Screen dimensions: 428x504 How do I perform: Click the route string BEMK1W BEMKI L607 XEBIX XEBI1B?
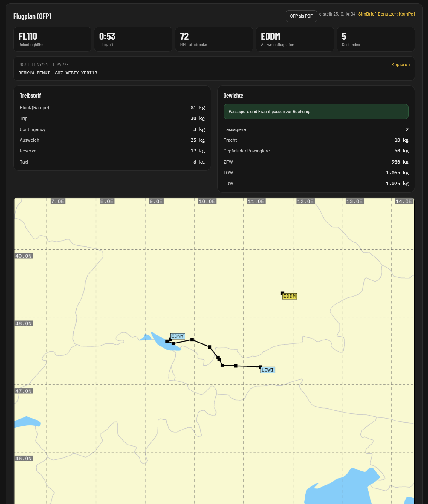coord(58,73)
